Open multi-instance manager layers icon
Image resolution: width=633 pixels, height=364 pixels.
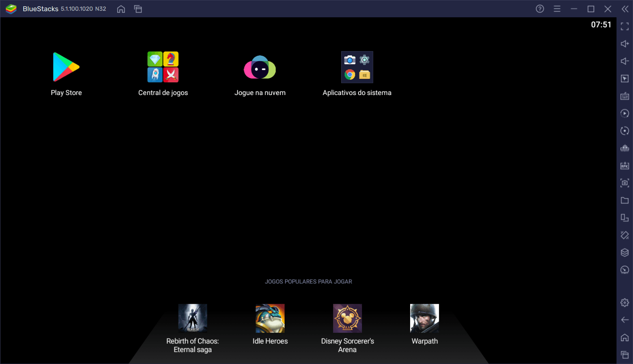(625, 253)
